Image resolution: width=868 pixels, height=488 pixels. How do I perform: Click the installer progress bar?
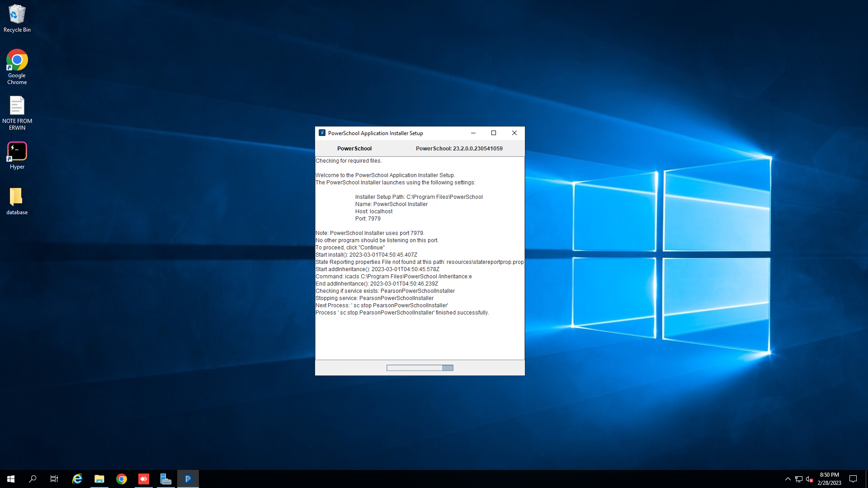point(420,368)
